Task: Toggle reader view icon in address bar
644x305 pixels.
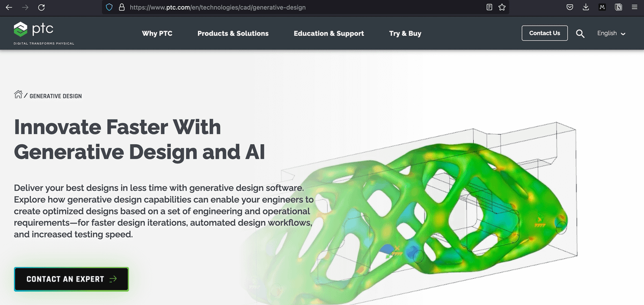Action: coord(489,8)
